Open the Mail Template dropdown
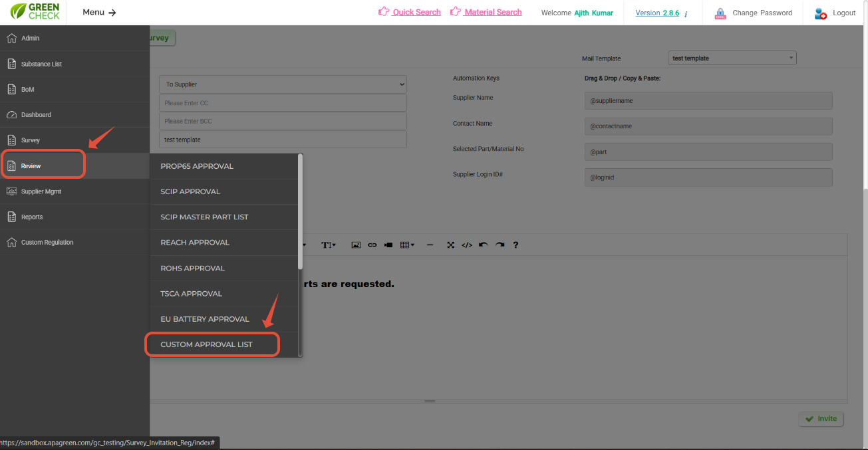 732,58
